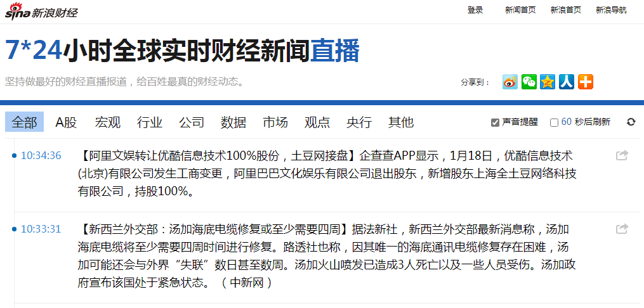Click the 登录 link
The width and height of the screenshot is (644, 308).
(x=475, y=10)
